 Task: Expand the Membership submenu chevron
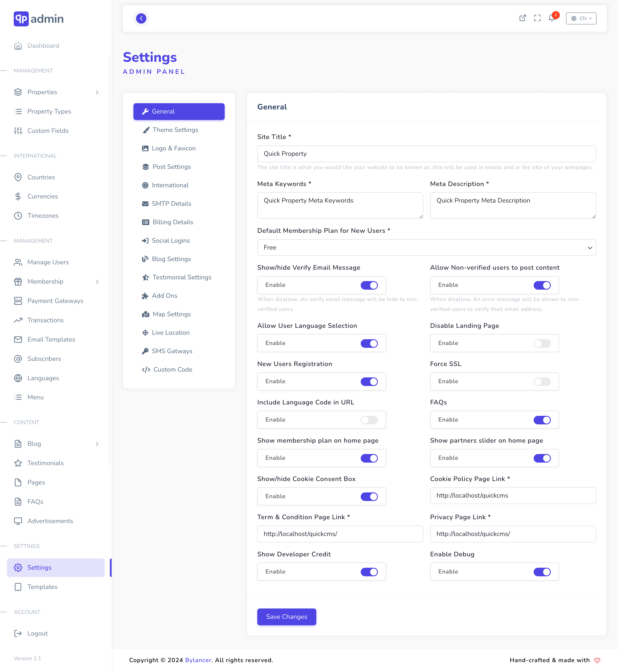pos(97,282)
